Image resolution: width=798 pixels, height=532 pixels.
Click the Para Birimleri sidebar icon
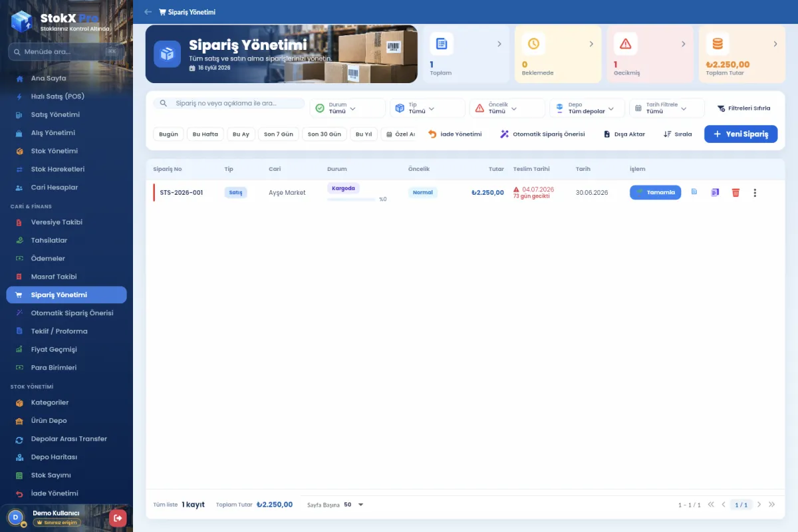click(19, 367)
